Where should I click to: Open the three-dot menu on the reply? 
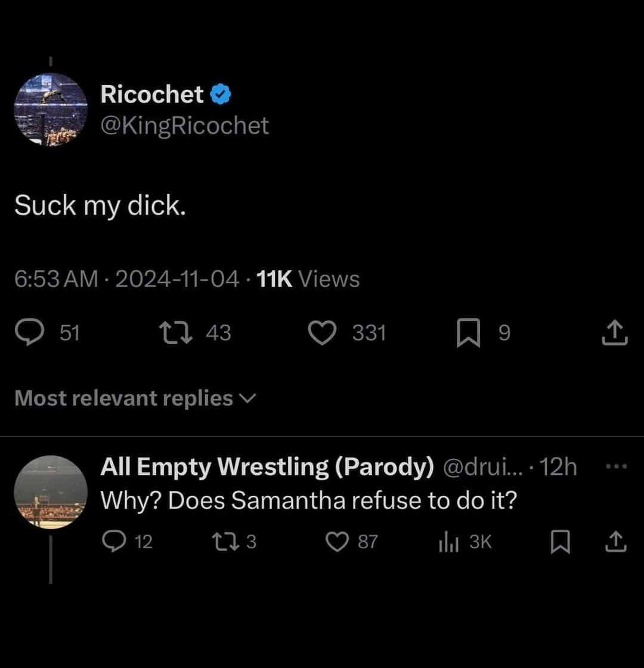coord(617,467)
